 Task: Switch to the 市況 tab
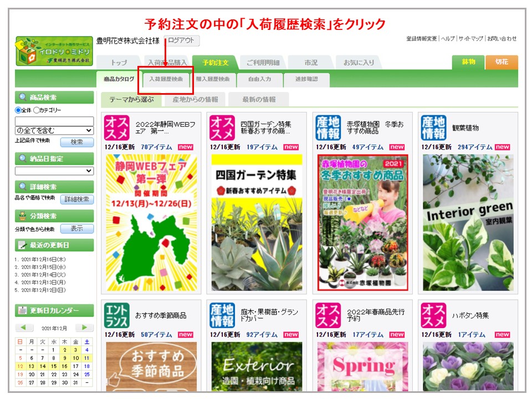(311, 63)
